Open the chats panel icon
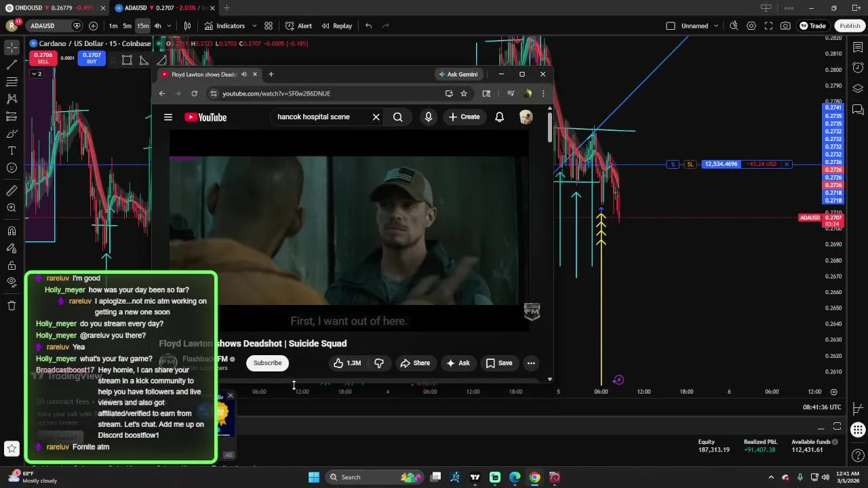 (x=858, y=109)
